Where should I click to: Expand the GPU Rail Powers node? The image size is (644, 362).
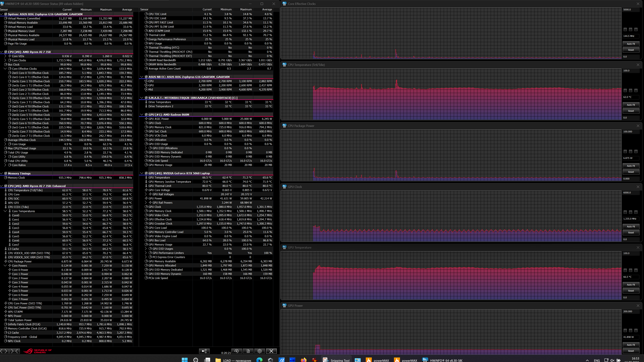(146, 203)
